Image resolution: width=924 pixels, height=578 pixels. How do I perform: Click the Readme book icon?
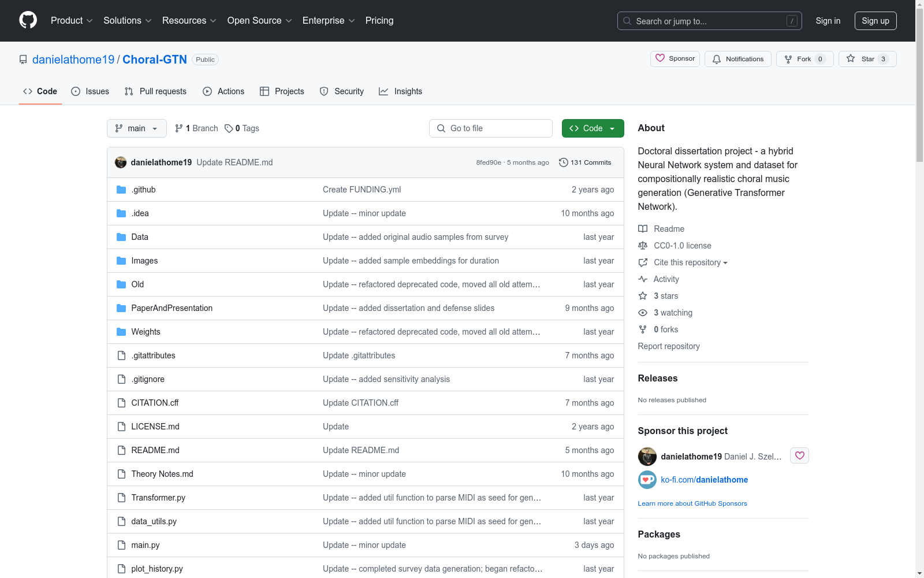point(643,229)
